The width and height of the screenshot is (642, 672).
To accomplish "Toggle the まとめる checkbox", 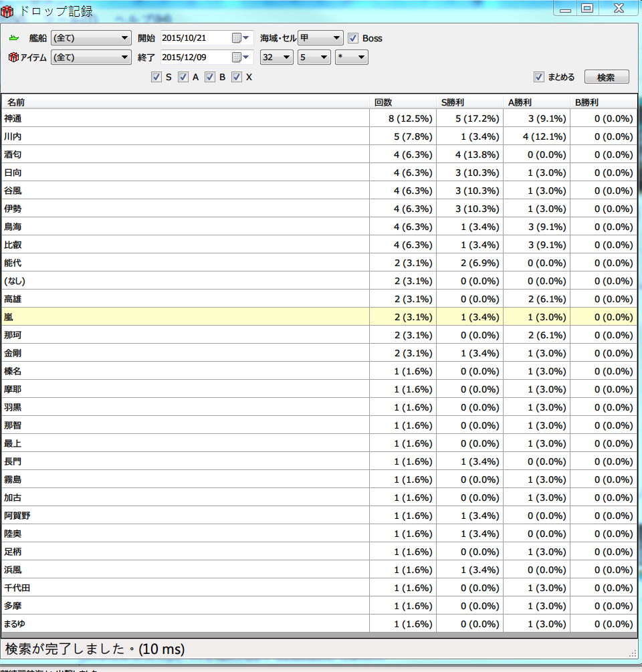I will point(539,77).
